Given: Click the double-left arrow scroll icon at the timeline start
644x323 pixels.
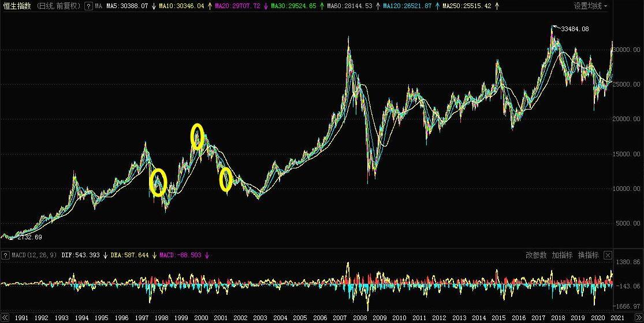Looking at the screenshot, I should [x=5, y=318].
